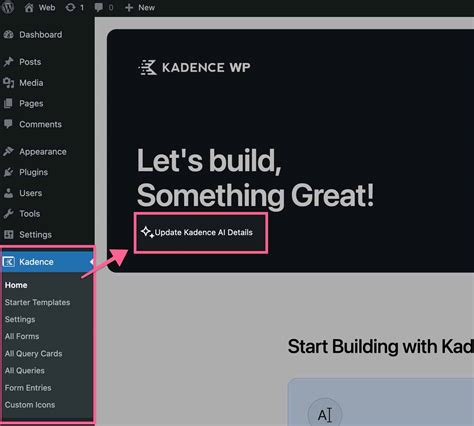Open the Plugins menu item
This screenshot has width=474, height=426.
(x=33, y=172)
